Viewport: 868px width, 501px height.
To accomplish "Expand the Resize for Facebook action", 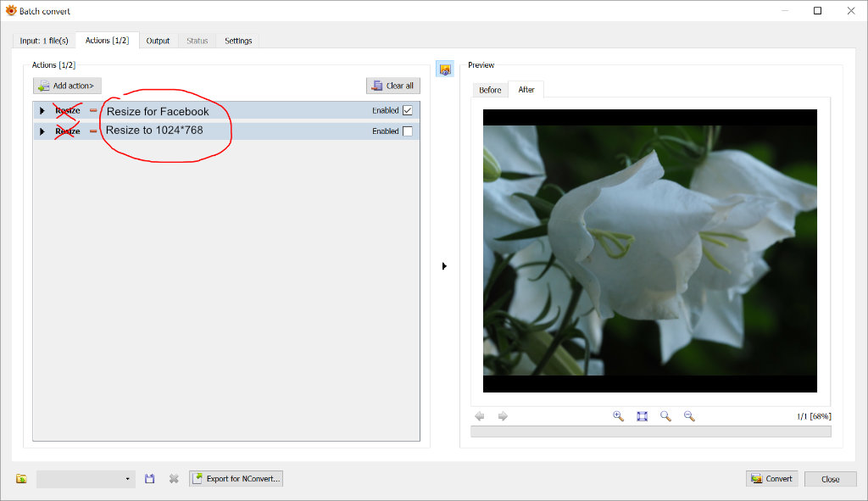I will click(42, 111).
